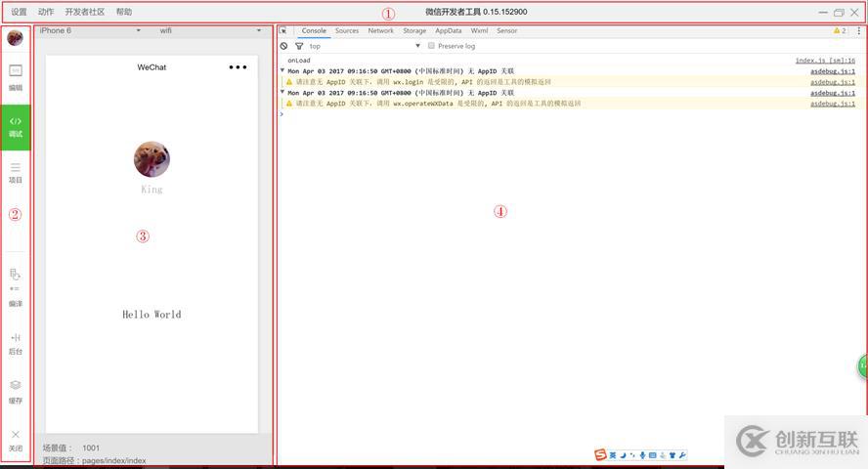Click the Sogou input method S icon
This screenshot has height=469, width=868.
pyautogui.click(x=600, y=454)
